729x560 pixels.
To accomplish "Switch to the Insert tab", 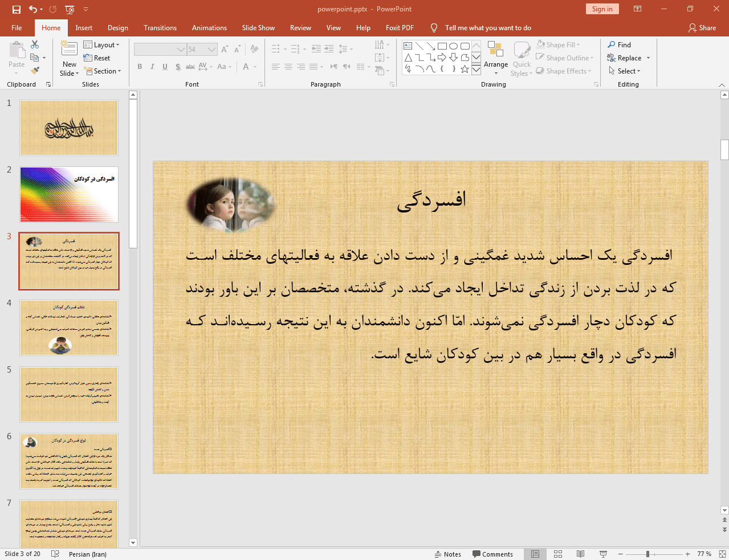I will 84,27.
